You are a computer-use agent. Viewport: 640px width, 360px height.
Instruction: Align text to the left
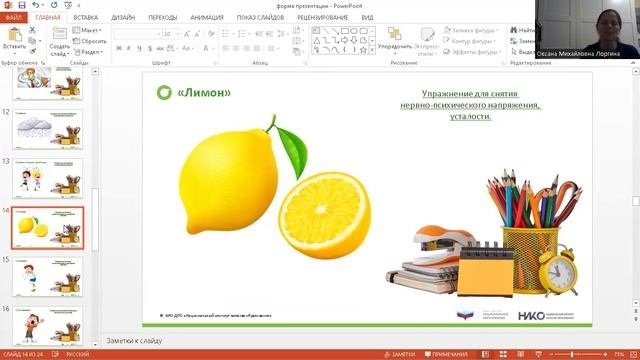point(226,48)
